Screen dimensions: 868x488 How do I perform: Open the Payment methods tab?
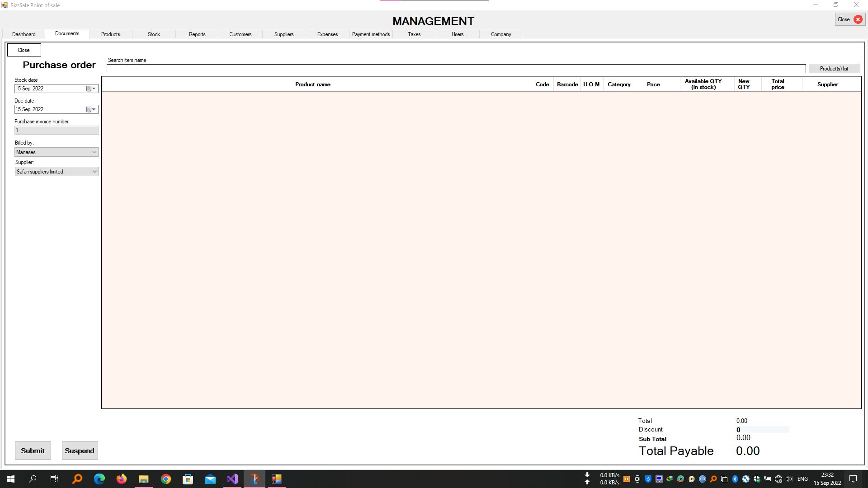coord(371,34)
